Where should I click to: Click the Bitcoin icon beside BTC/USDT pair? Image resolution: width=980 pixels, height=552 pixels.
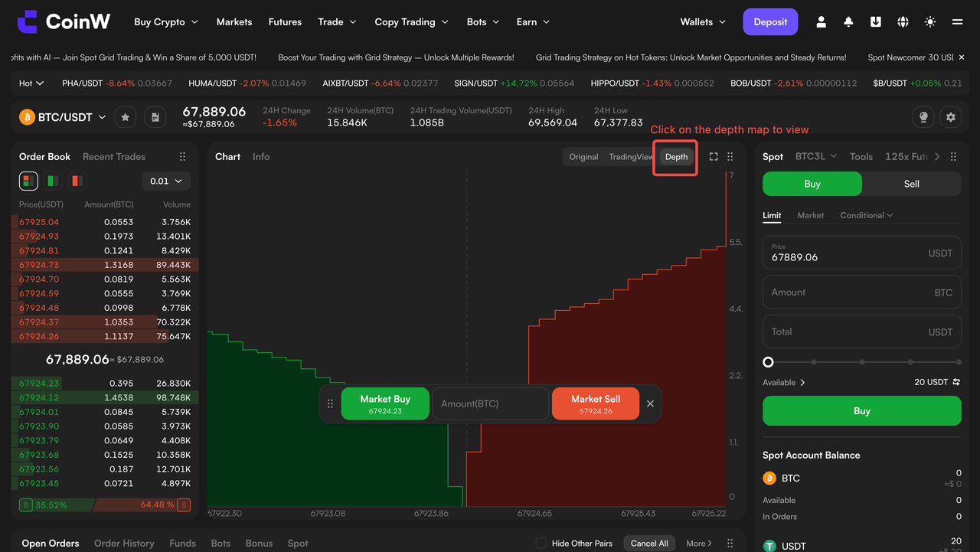tap(27, 117)
